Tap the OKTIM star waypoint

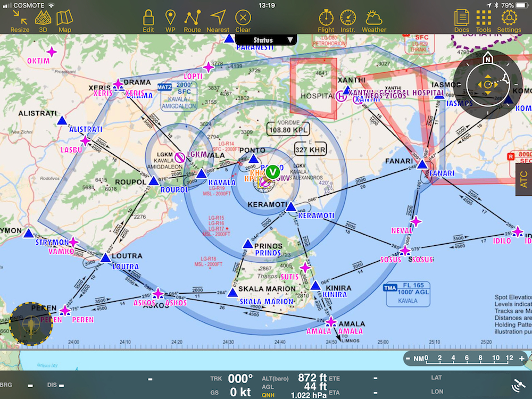(x=52, y=52)
